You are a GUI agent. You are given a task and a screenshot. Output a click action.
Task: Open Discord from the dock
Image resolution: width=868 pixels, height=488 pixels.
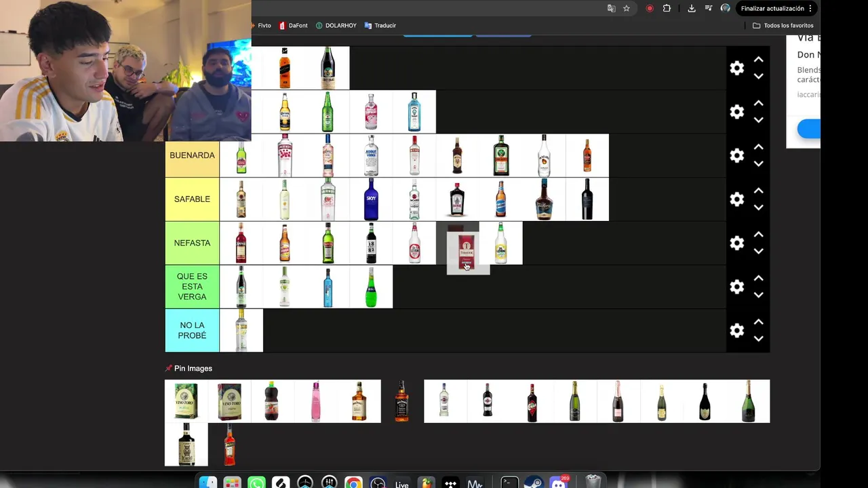tap(559, 483)
